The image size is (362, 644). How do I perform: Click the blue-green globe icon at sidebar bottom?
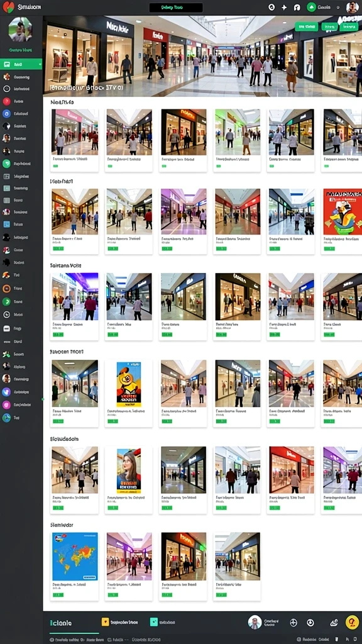6,418
